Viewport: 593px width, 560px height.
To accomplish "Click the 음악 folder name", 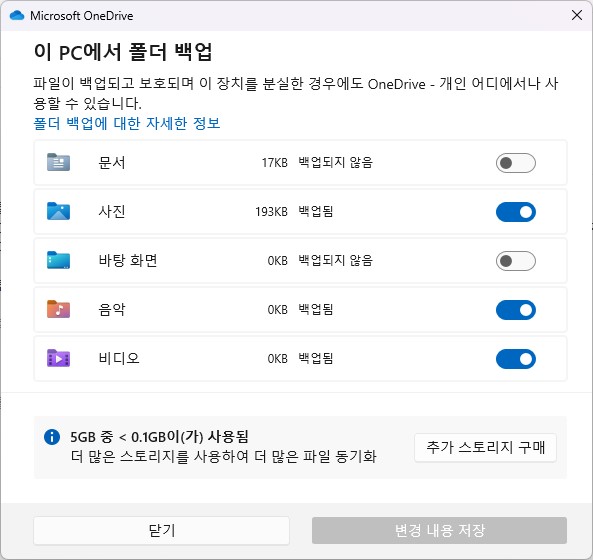I will [112, 309].
